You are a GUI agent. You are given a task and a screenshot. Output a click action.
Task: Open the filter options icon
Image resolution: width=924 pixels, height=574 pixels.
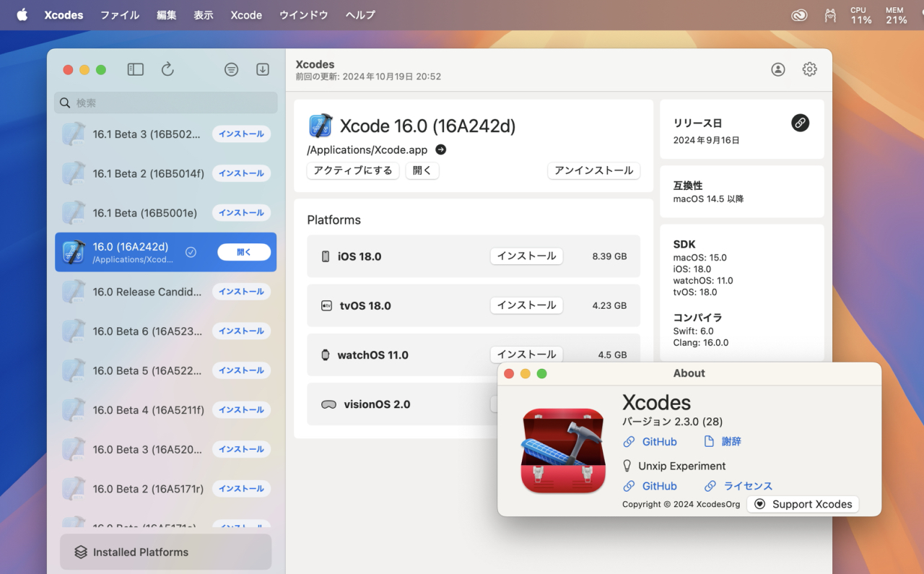(x=231, y=69)
